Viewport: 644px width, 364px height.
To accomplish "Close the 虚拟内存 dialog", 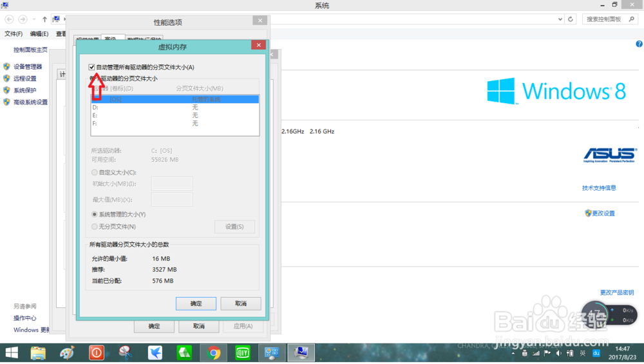I will tap(259, 45).
